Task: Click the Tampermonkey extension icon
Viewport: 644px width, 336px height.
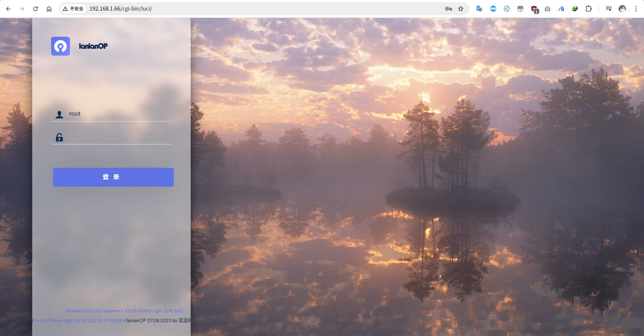Action: [520, 9]
